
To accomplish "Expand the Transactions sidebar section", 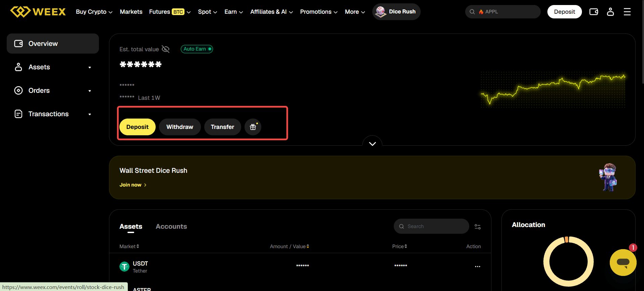I will 90,114.
